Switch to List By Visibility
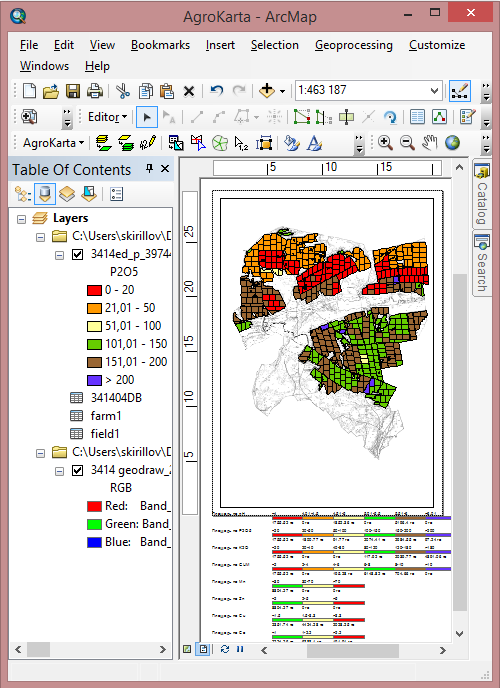Image resolution: width=500 pixels, height=688 pixels. click(67, 194)
